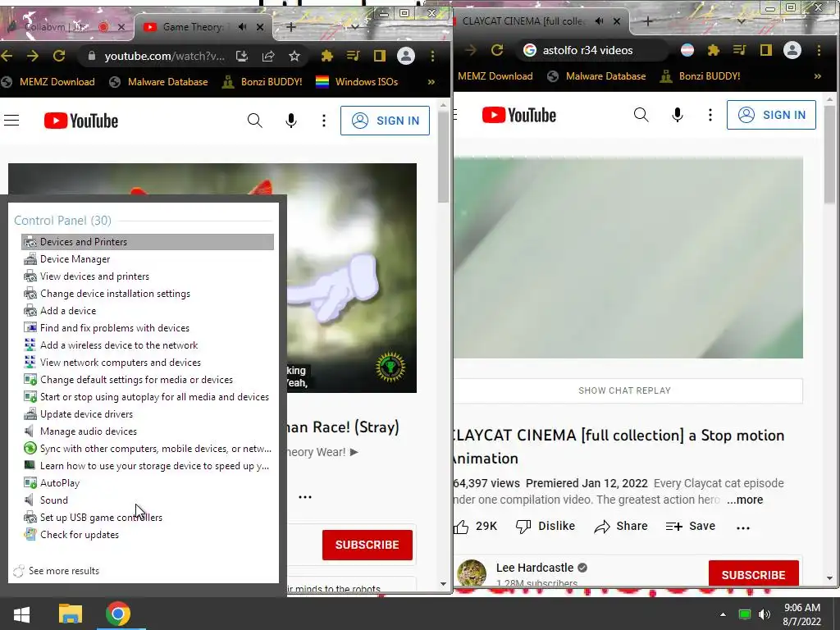840x630 pixels.
Task: Switch to CLAYCAT CINEMA tab
Action: (x=524, y=21)
